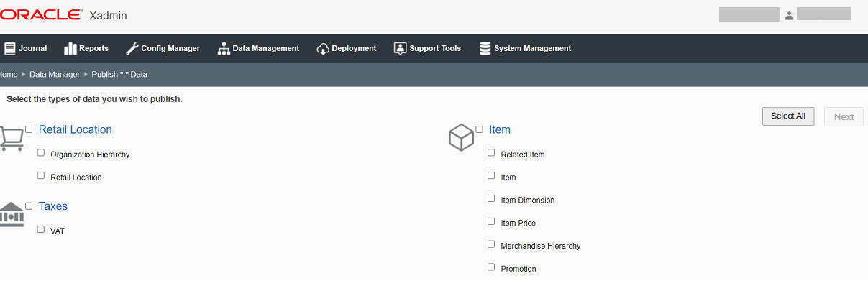Select the Related Item checkbox

[x=491, y=152]
